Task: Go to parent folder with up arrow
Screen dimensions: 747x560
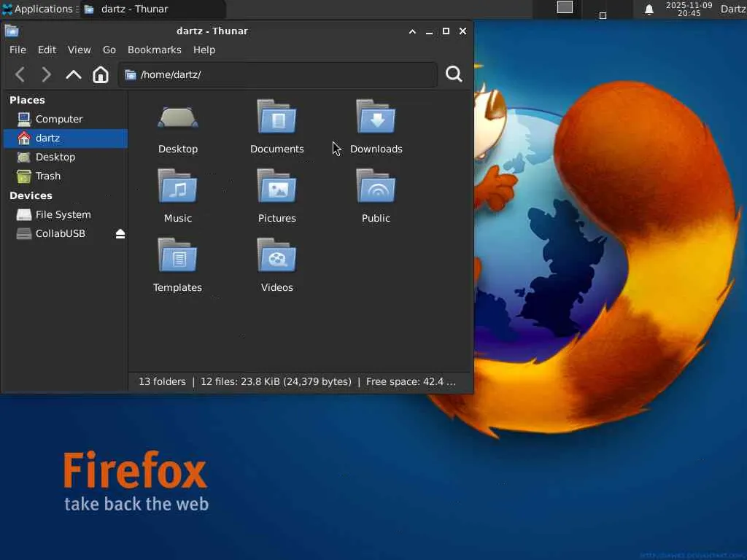Action: pyautogui.click(x=74, y=74)
